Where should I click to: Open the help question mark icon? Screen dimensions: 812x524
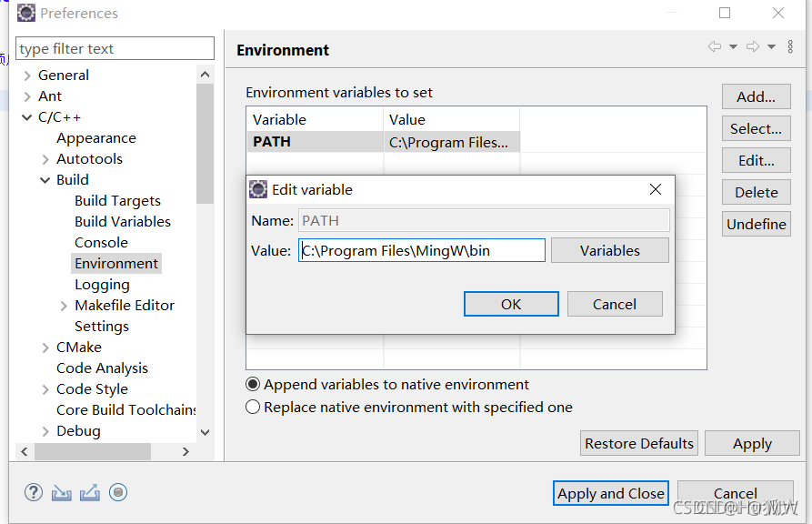tap(34, 492)
